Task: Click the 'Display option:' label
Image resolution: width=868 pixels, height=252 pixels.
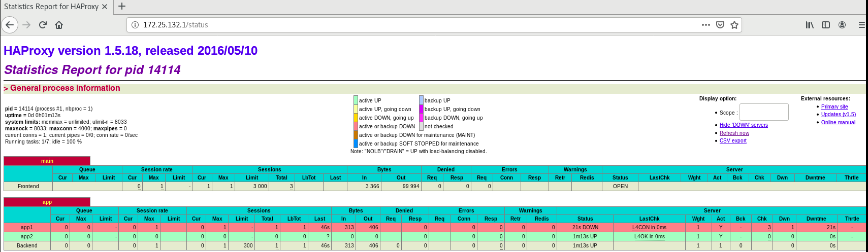Action: click(x=718, y=98)
